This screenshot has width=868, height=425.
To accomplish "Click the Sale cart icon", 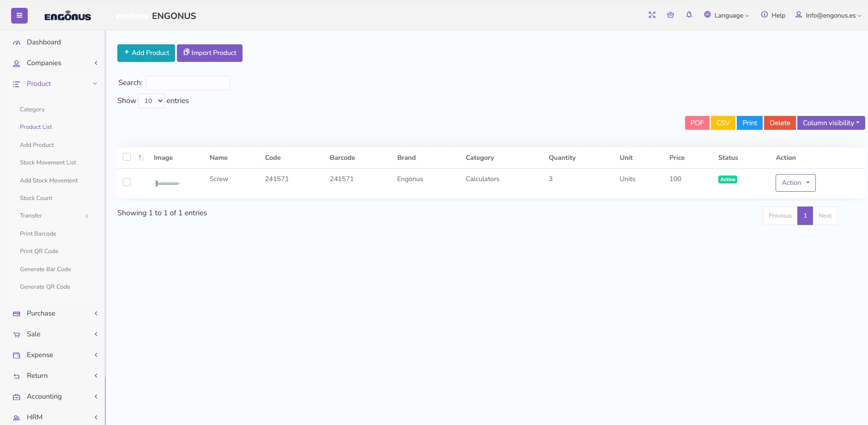I will [17, 334].
